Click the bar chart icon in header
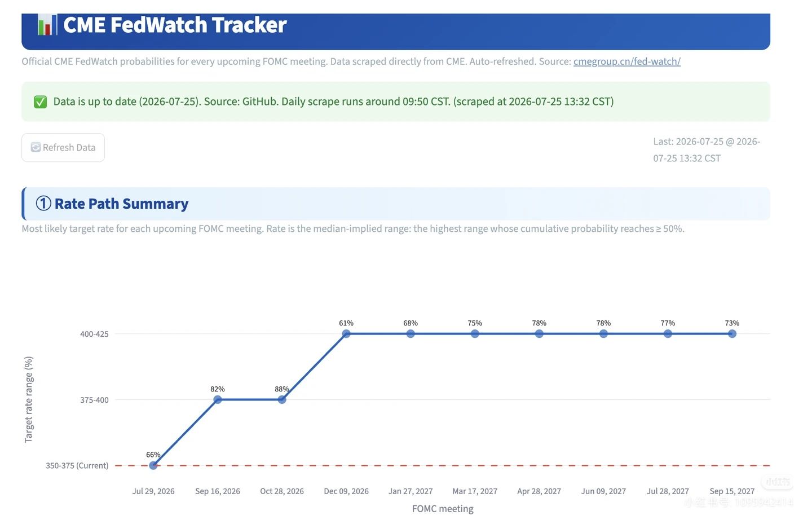 pyautogui.click(x=47, y=25)
